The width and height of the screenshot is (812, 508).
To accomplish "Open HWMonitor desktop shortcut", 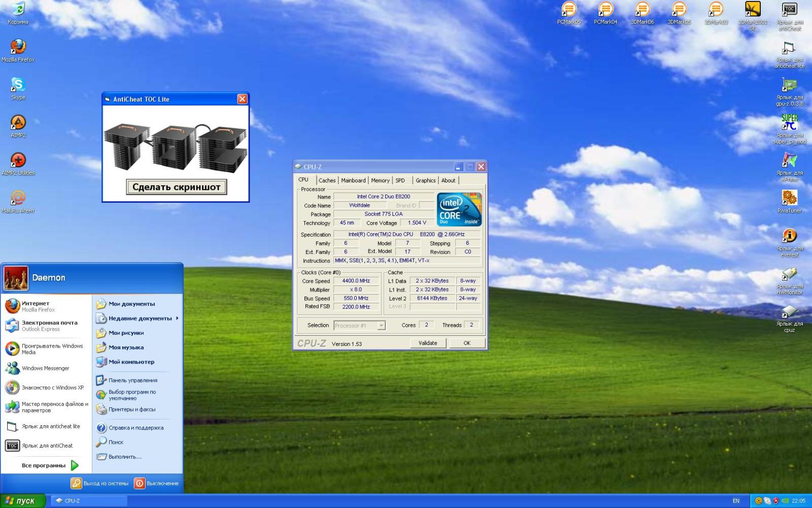I will coord(789,280).
